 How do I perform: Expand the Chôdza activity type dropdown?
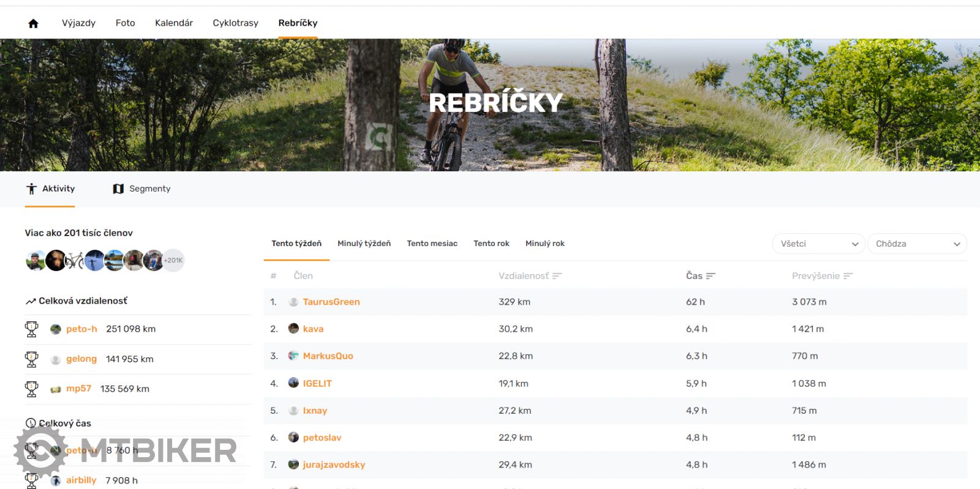(917, 244)
